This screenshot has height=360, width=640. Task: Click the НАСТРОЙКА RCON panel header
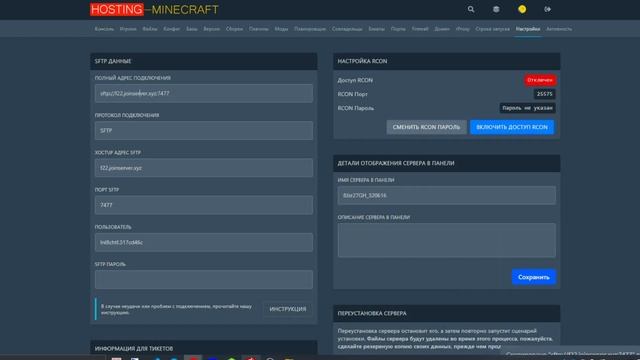click(447, 61)
